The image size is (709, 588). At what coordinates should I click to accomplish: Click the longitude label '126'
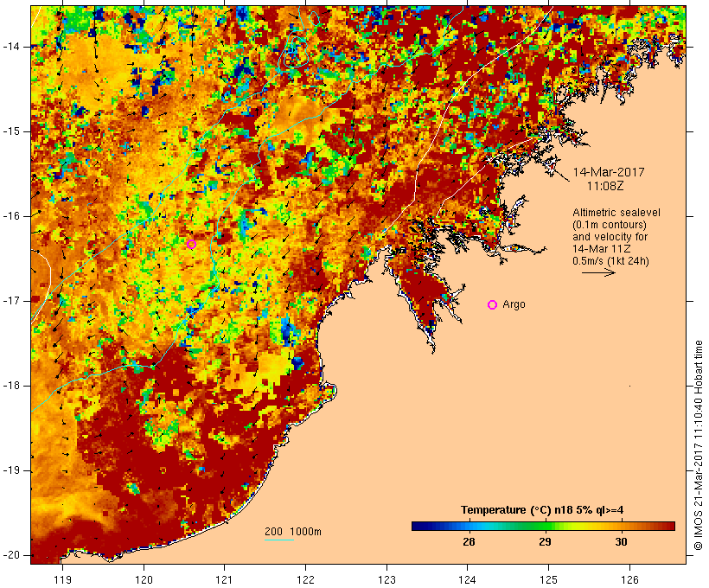click(629, 580)
